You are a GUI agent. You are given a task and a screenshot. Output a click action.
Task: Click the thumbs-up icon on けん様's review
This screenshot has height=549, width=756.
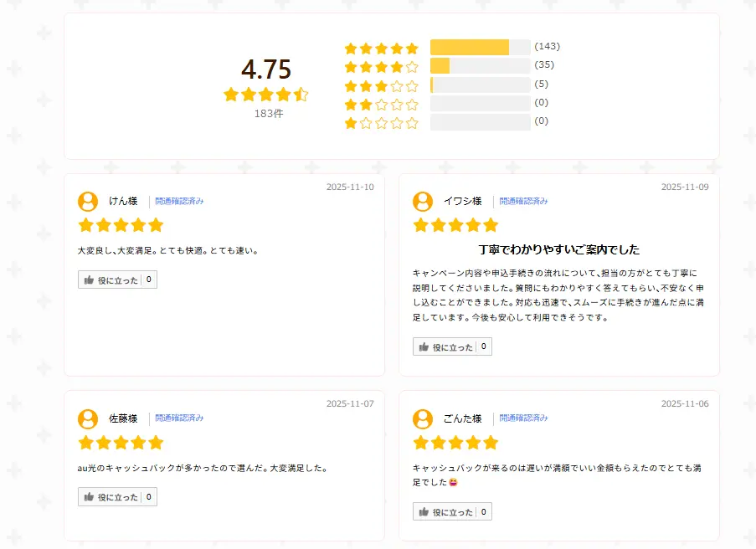coord(89,280)
